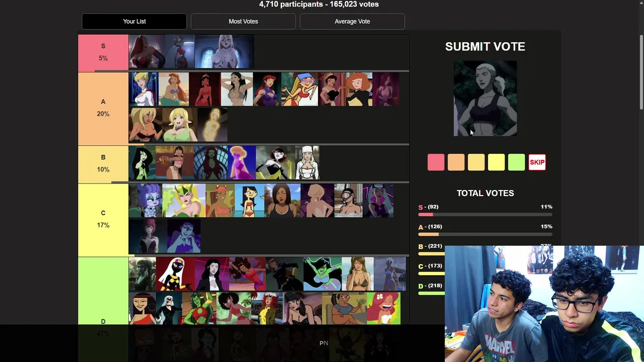644x362 pixels.
Task: Click the C tier 17% label cell
Action: [103, 219]
